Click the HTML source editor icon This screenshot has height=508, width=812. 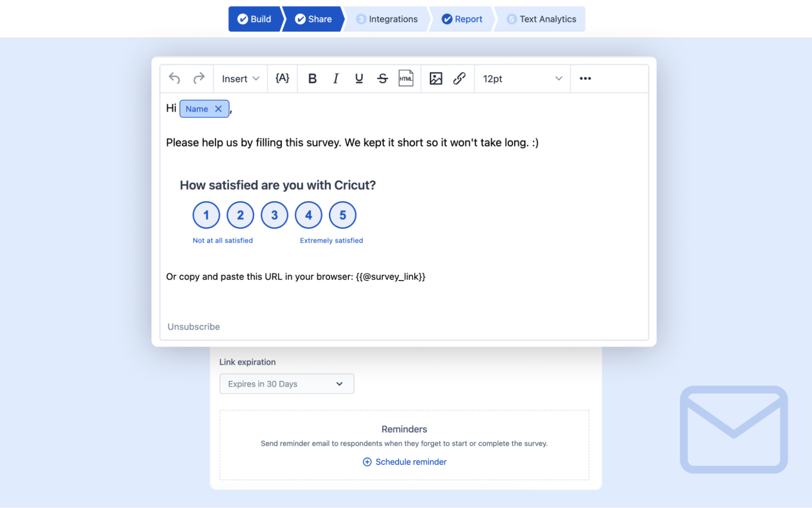(x=405, y=79)
